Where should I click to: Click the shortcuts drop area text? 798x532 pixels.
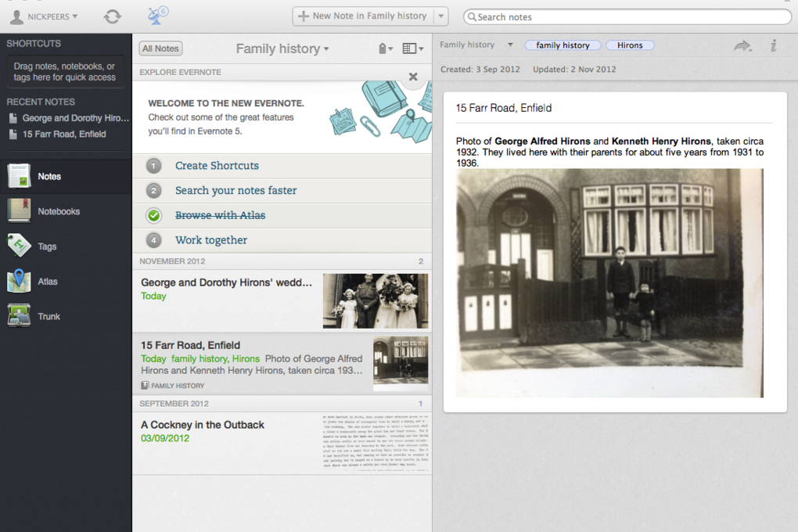coord(65,72)
